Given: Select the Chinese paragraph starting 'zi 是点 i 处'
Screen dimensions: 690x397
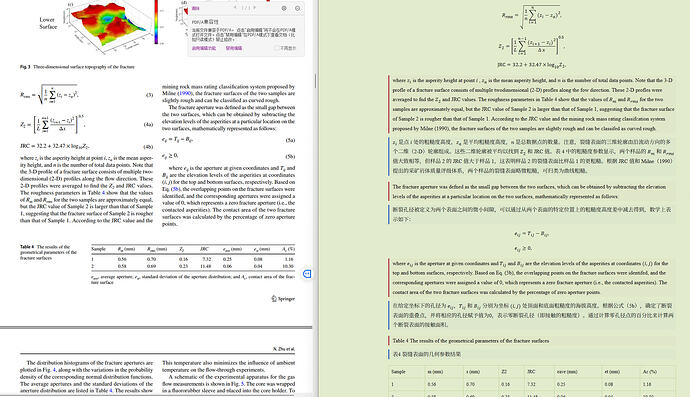Looking at the screenshot, I should pos(532,156).
